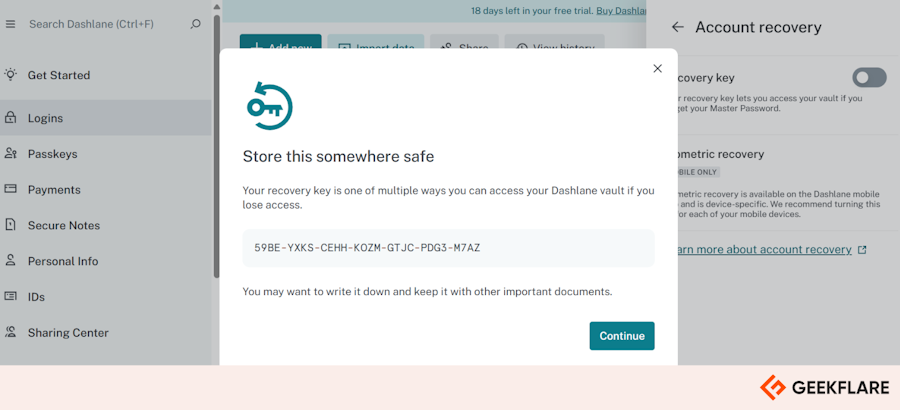The image size is (900, 410).
Task: Click the sidebar scroll up arrow
Action: click(x=216, y=7)
